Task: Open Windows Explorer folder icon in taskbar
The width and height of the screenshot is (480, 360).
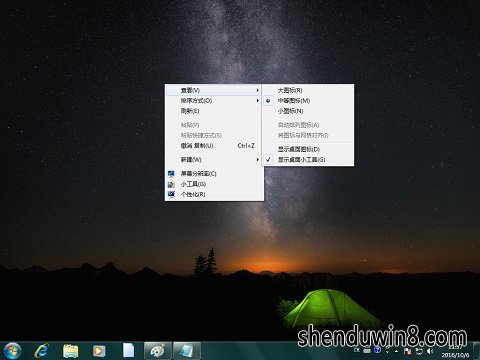Action: pos(71,351)
